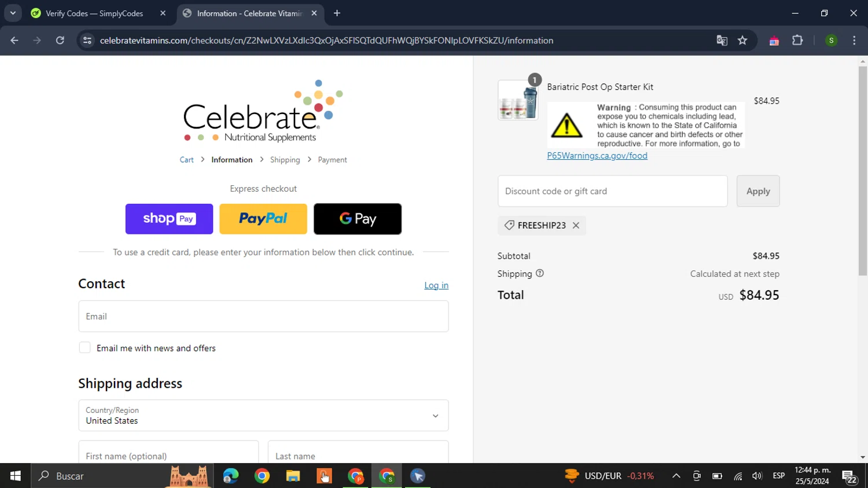The width and height of the screenshot is (868, 488).
Task: Click the Calculated at next step text
Action: pos(735,274)
